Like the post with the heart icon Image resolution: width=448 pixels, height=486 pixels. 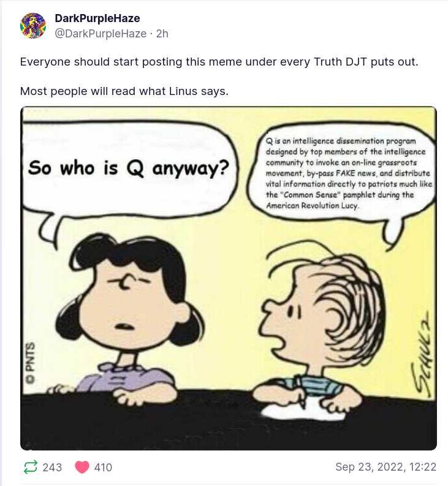tap(82, 467)
